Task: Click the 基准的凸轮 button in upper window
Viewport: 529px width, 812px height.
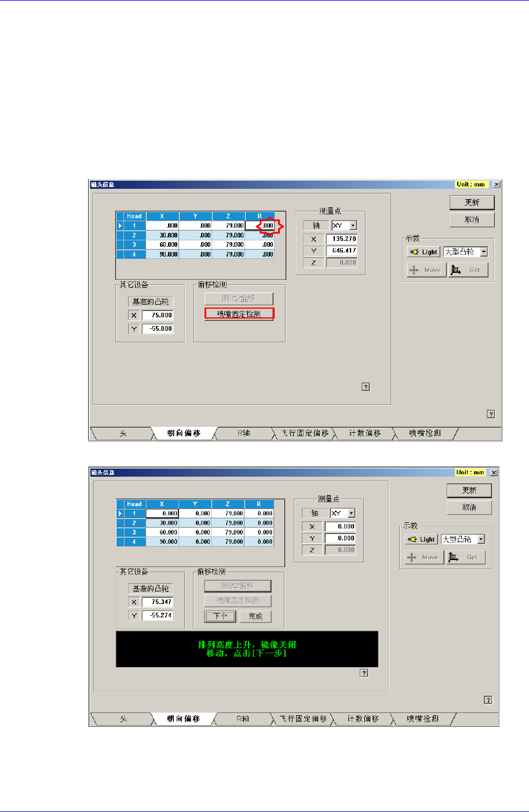Action: point(151,302)
